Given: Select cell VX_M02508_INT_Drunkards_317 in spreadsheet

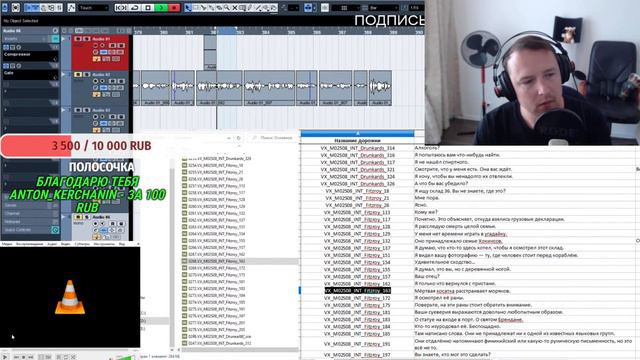Looking at the screenshot, I should (x=358, y=162).
